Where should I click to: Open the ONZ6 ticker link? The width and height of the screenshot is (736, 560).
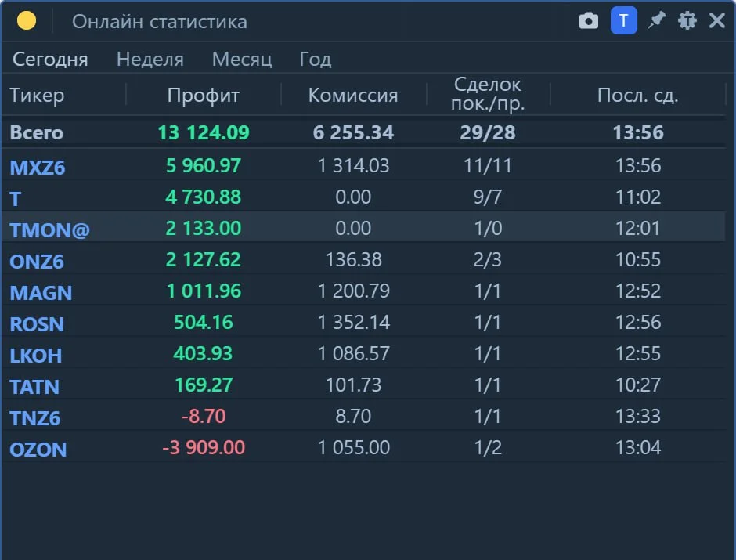pyautogui.click(x=37, y=262)
